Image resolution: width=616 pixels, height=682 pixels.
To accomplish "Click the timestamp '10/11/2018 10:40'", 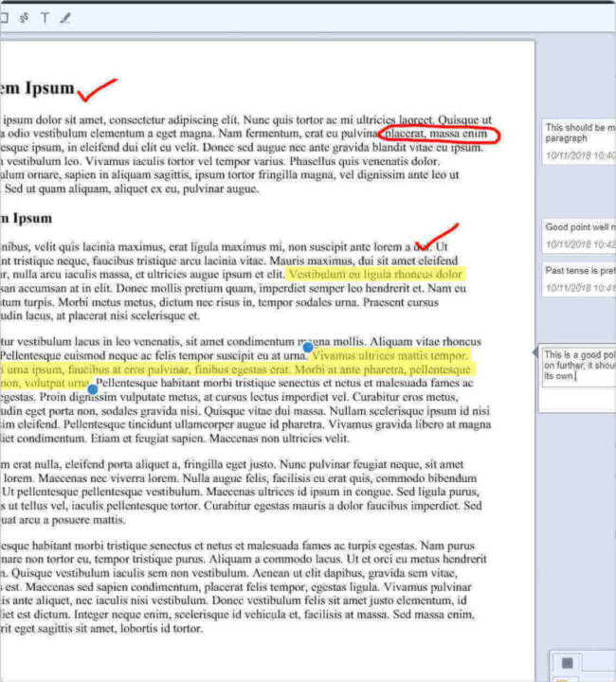I will (581, 155).
